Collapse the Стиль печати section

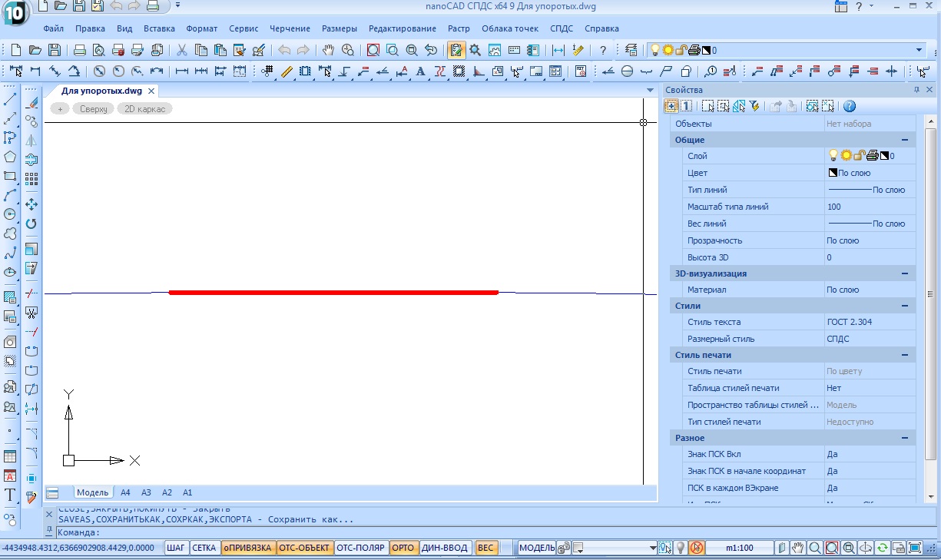tap(905, 355)
